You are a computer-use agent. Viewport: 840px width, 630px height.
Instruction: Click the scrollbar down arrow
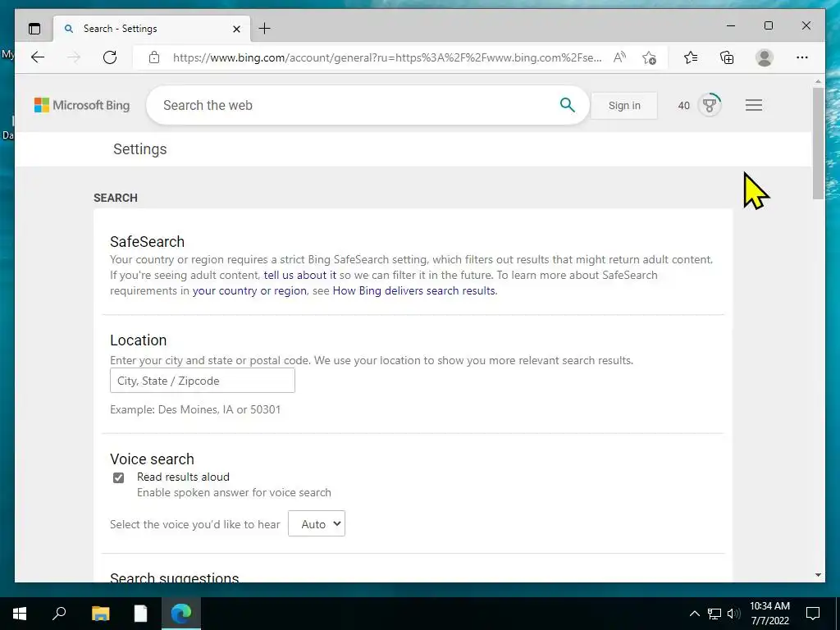pyautogui.click(x=818, y=575)
